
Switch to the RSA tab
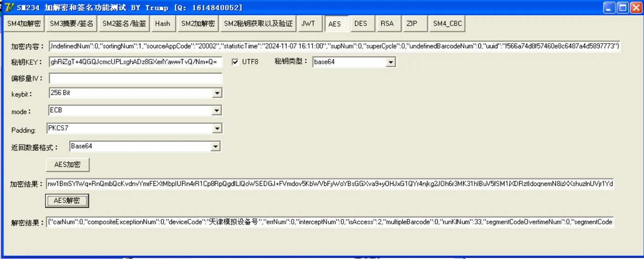pyautogui.click(x=387, y=23)
